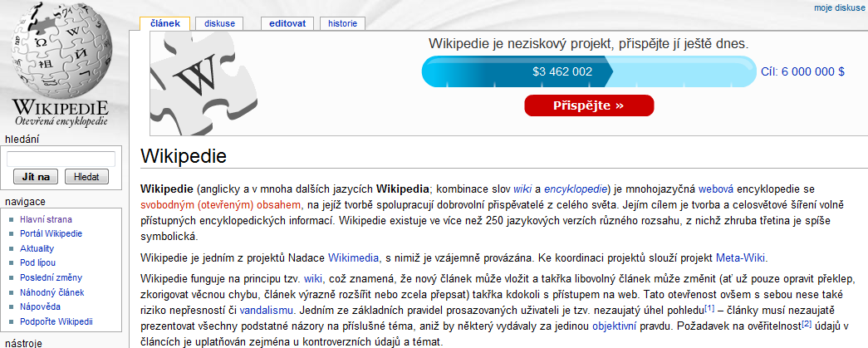
Task: Click the red Přispějte donation button
Action: point(589,105)
